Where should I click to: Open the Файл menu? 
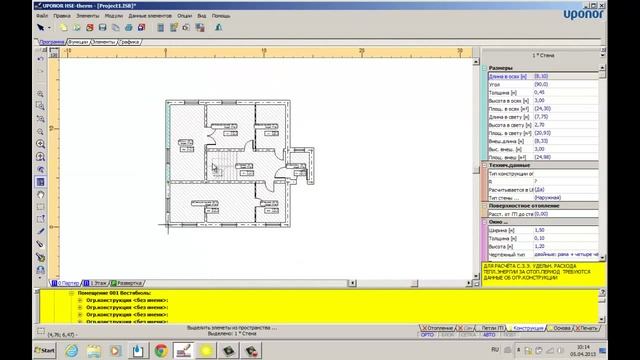tap(42, 16)
